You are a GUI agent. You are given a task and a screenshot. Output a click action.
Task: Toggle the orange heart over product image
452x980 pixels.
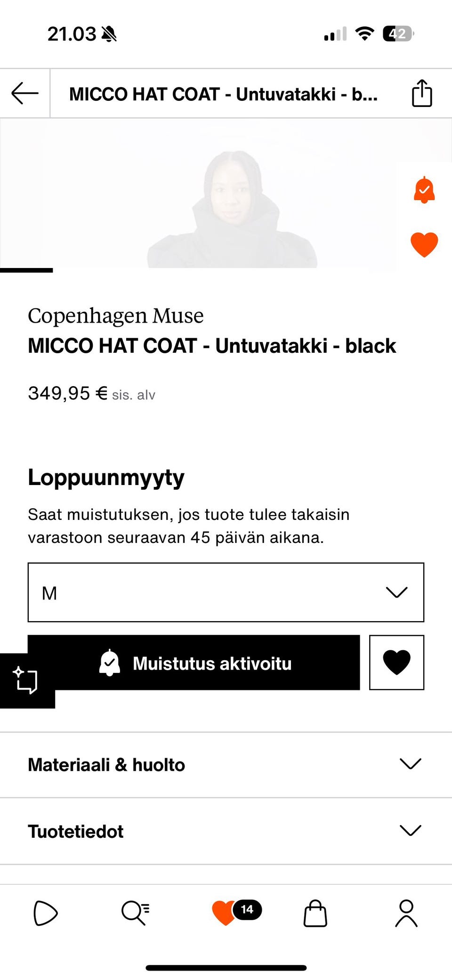point(424,244)
